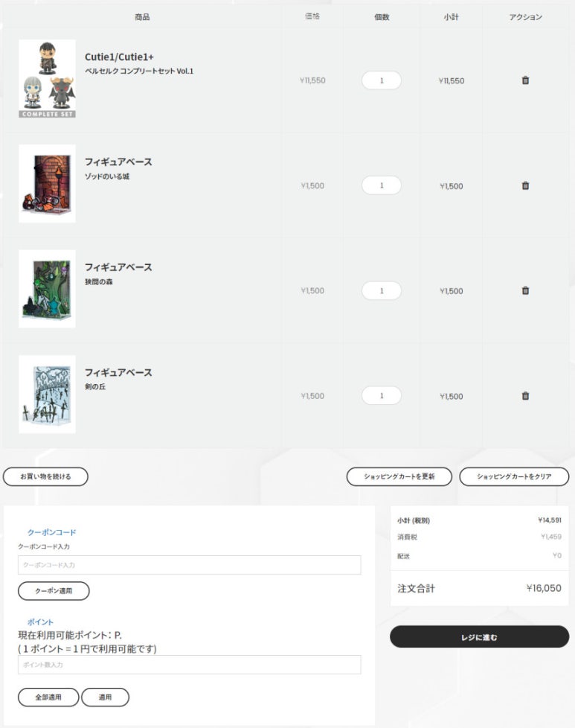Screen dimensions: 575x728
Task: Open 剣の丘 figure base thumbnail
Action: (47, 395)
